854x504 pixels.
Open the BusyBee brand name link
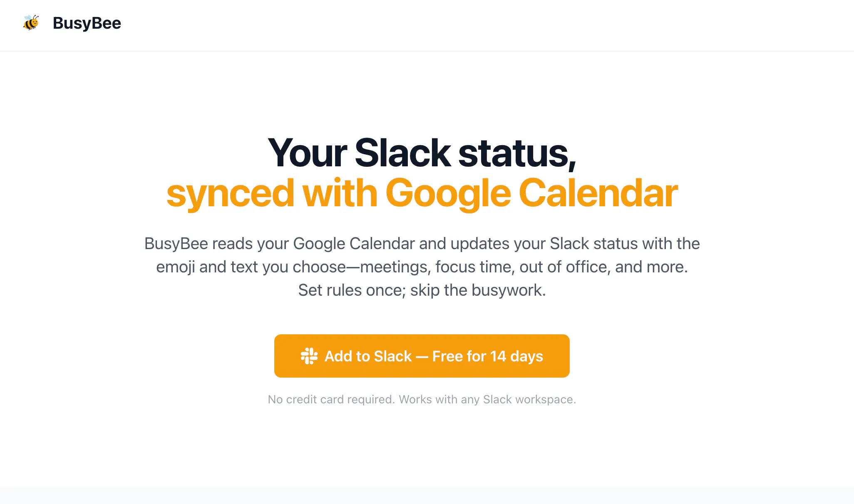pyautogui.click(x=87, y=23)
